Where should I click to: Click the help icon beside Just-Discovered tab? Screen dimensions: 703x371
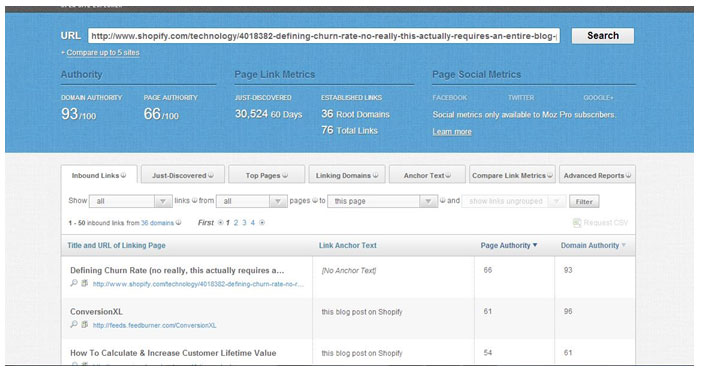pos(211,175)
